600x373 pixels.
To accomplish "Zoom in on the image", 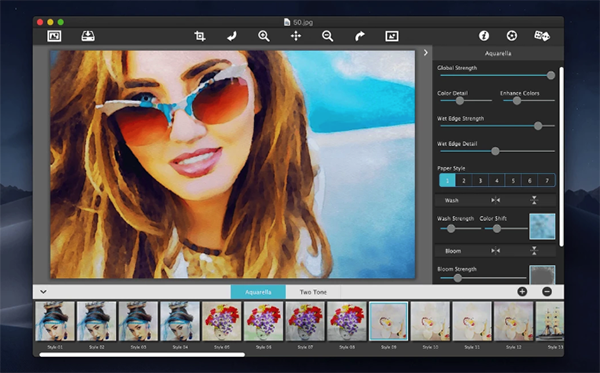I will [264, 36].
